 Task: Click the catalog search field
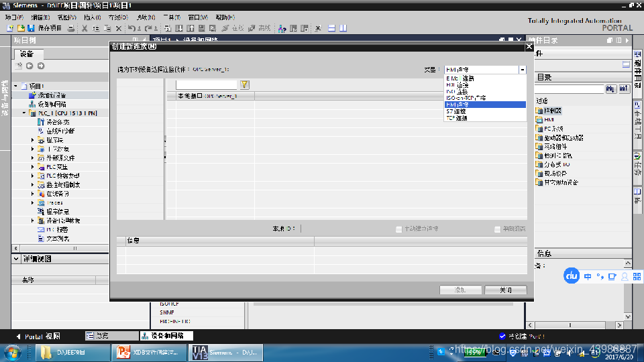[x=570, y=88]
